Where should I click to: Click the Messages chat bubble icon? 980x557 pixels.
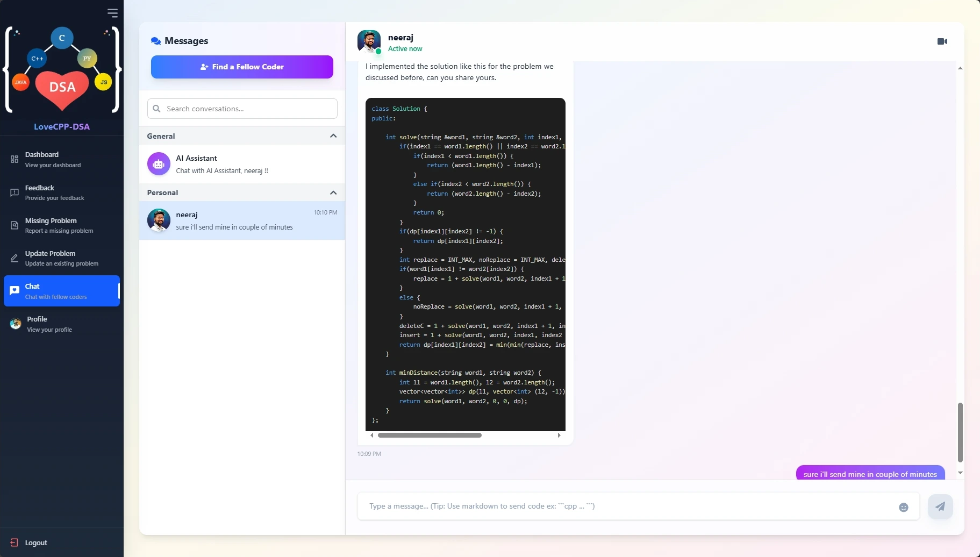click(x=156, y=40)
